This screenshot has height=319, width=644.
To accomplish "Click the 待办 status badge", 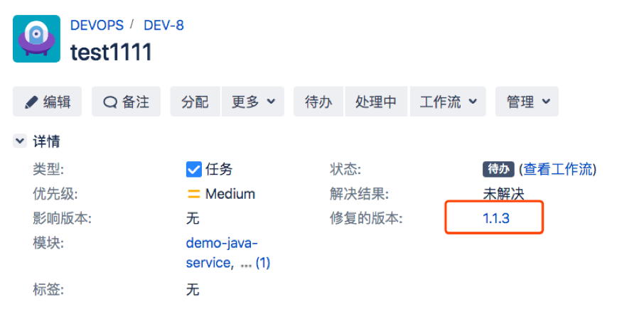I will pyautogui.click(x=498, y=169).
